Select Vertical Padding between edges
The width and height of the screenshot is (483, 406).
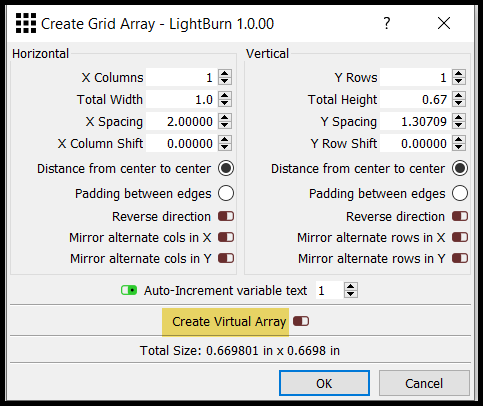pyautogui.click(x=460, y=193)
